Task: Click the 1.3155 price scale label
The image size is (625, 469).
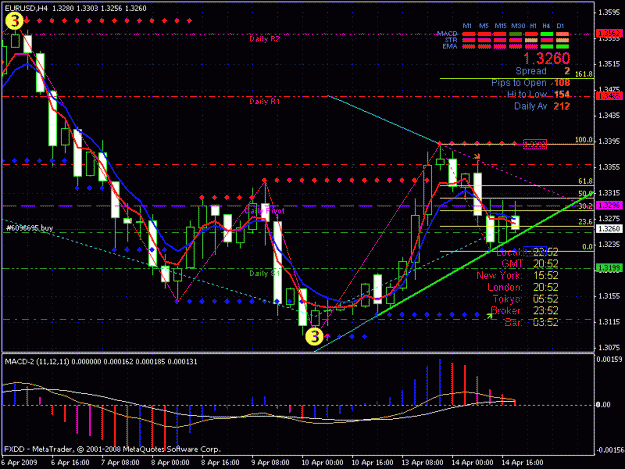Action: click(609, 296)
